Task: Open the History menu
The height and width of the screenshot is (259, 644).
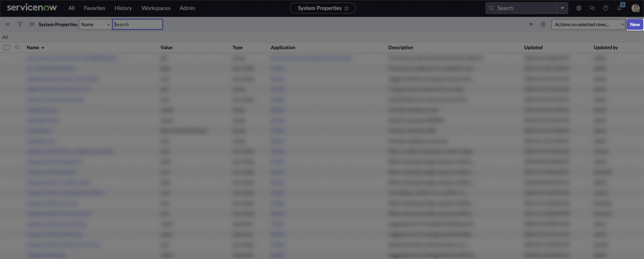Action: tap(123, 8)
